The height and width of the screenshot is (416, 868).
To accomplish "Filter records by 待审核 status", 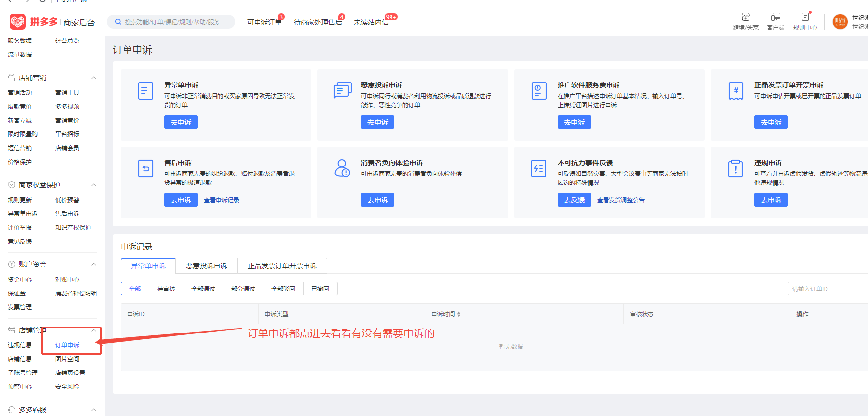I will coord(166,289).
